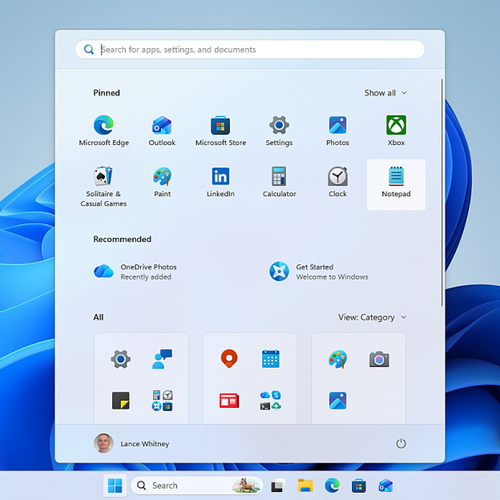This screenshot has width=500, height=500.
Task: Open Task View on the taskbar
Action: tap(278, 486)
